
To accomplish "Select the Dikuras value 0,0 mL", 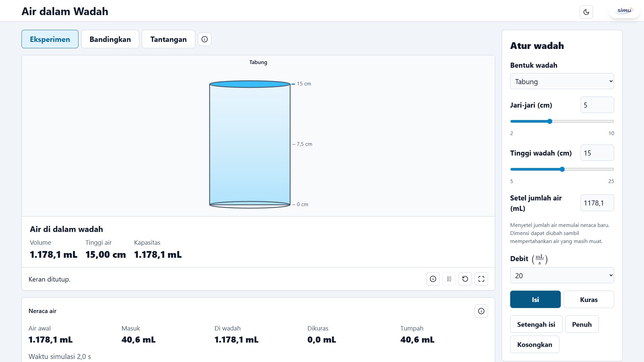I will tap(322, 340).
